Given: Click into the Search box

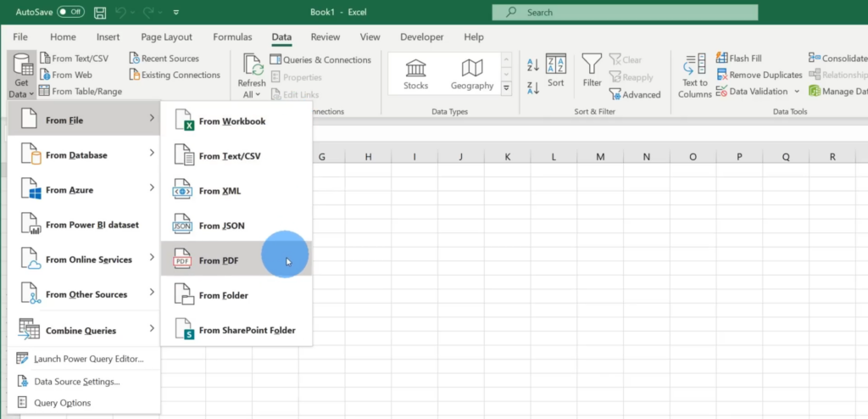Looking at the screenshot, I should point(625,12).
